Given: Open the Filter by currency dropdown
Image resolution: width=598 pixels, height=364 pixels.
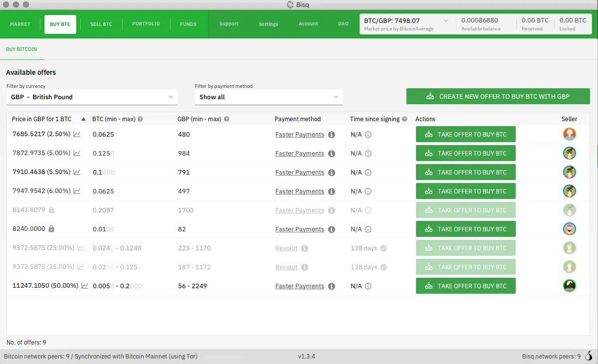Looking at the screenshot, I should tap(92, 97).
